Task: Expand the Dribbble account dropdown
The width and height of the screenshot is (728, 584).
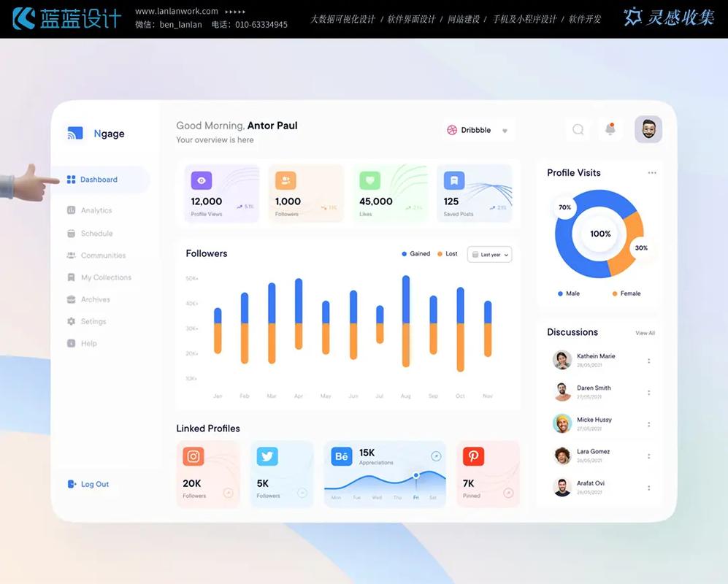Action: click(x=479, y=131)
